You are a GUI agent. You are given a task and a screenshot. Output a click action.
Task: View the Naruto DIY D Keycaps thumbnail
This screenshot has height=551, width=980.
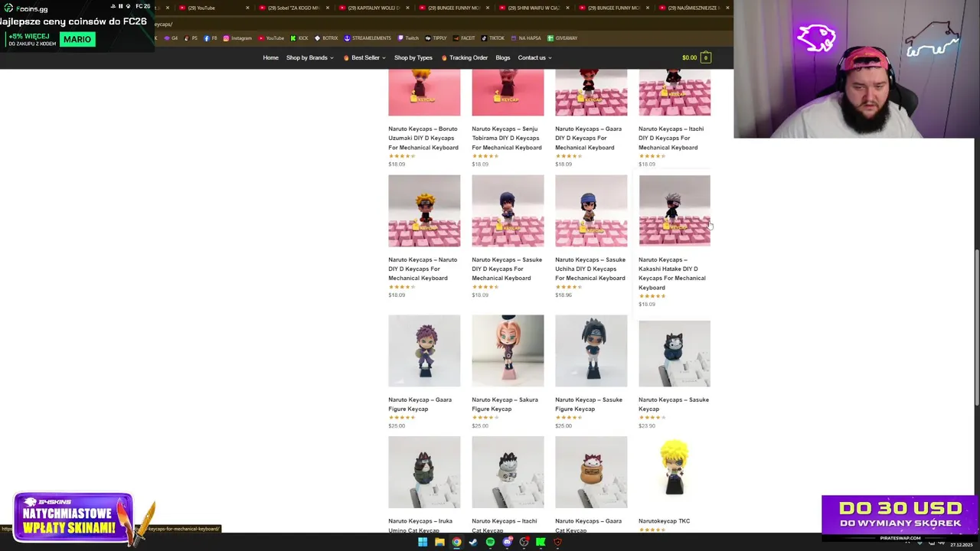[424, 210]
